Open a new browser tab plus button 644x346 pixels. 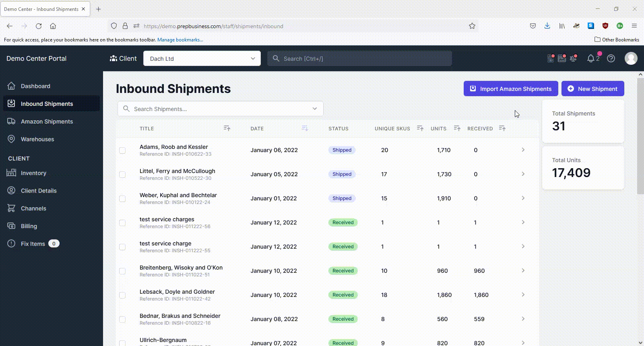[x=99, y=9]
